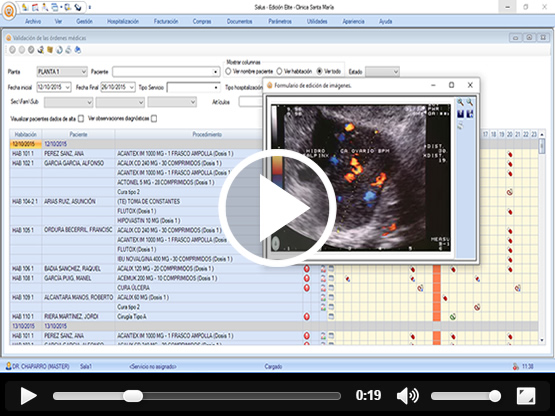Open the Gestión menu
Screen dimensions: 555x416
click(84, 21)
